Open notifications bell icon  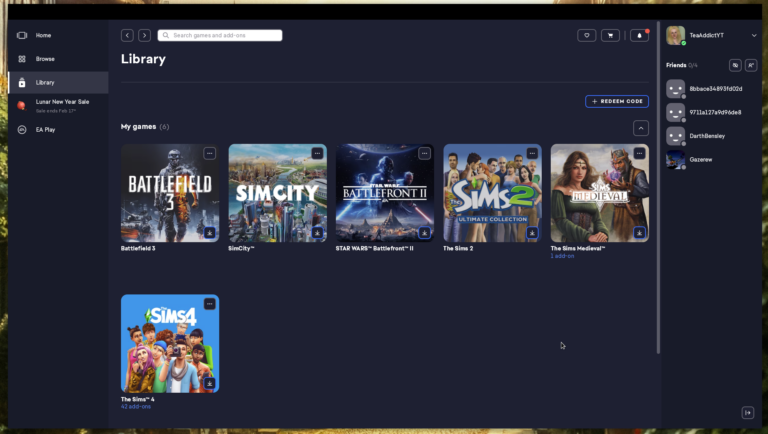point(639,35)
